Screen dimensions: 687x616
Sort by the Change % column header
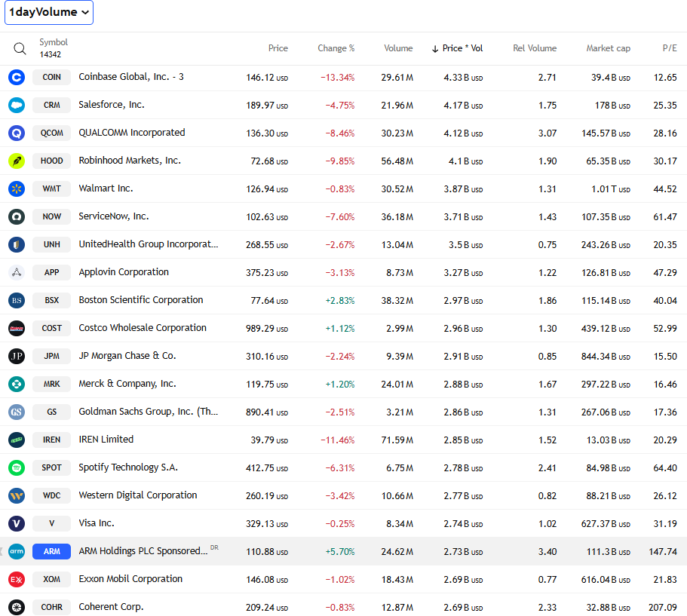pos(336,48)
